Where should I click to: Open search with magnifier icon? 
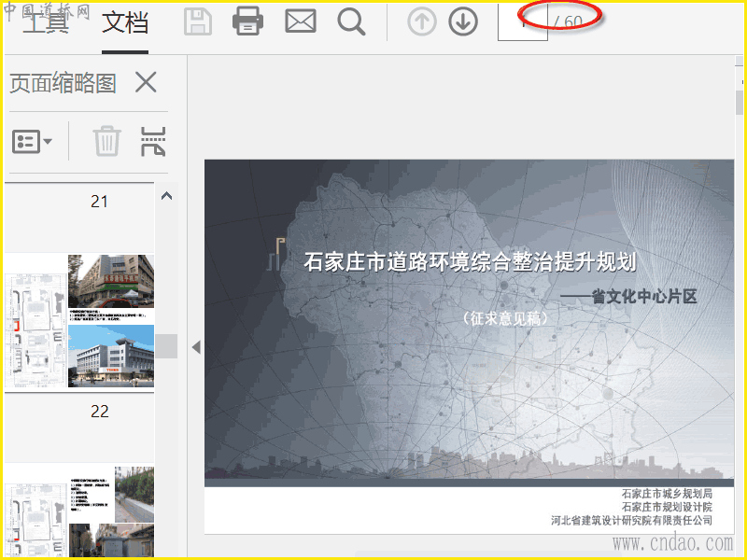point(351,21)
